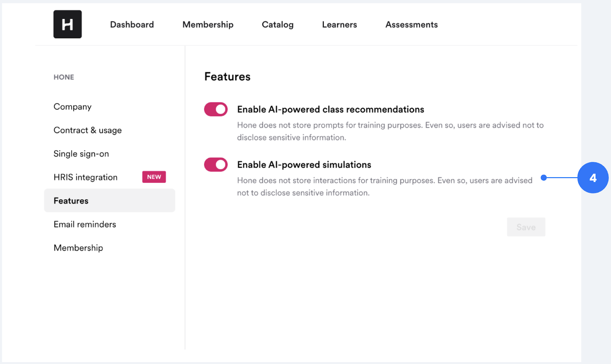
Task: Select the Features sidebar item
Action: point(71,201)
